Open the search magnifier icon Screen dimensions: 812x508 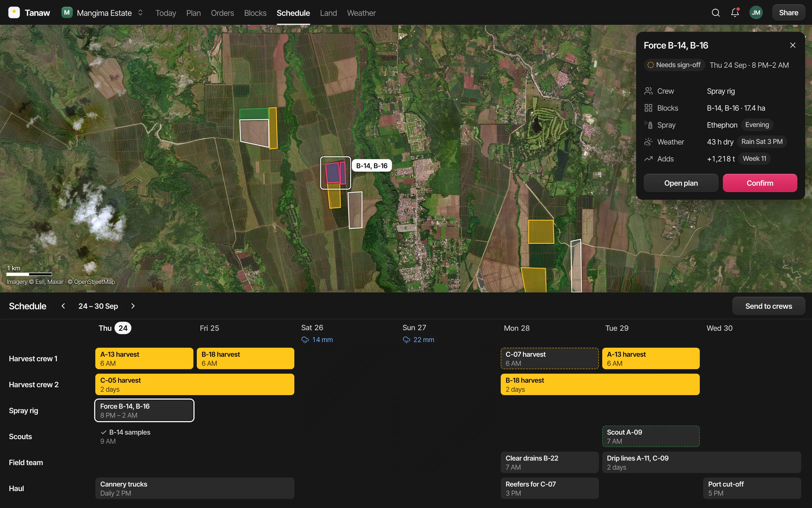click(716, 13)
